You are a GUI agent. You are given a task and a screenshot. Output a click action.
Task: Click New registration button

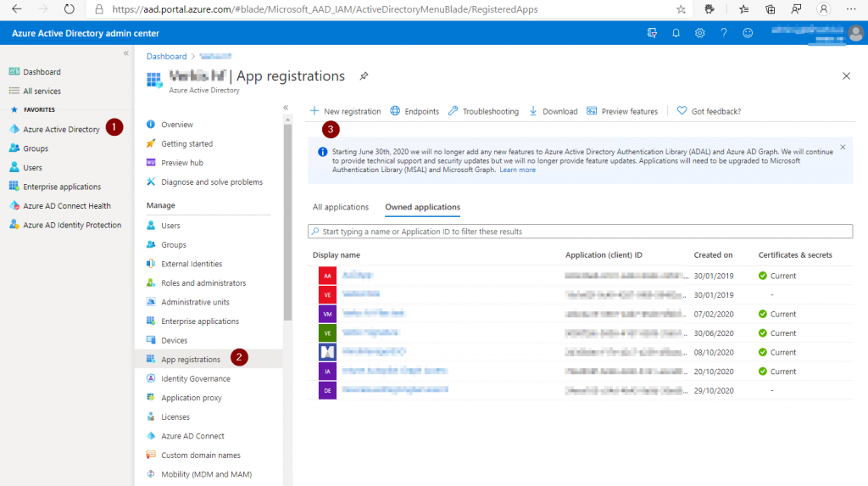pyautogui.click(x=346, y=111)
